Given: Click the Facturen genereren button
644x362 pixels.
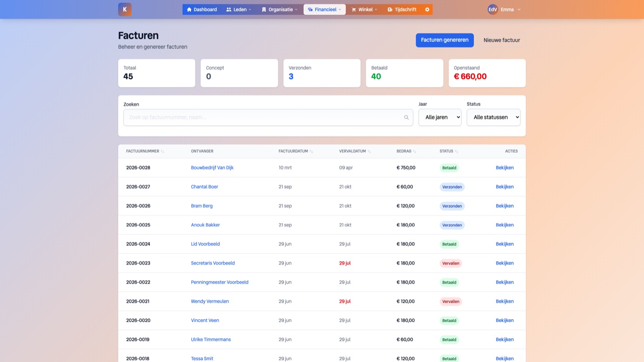Looking at the screenshot, I should tap(445, 40).
